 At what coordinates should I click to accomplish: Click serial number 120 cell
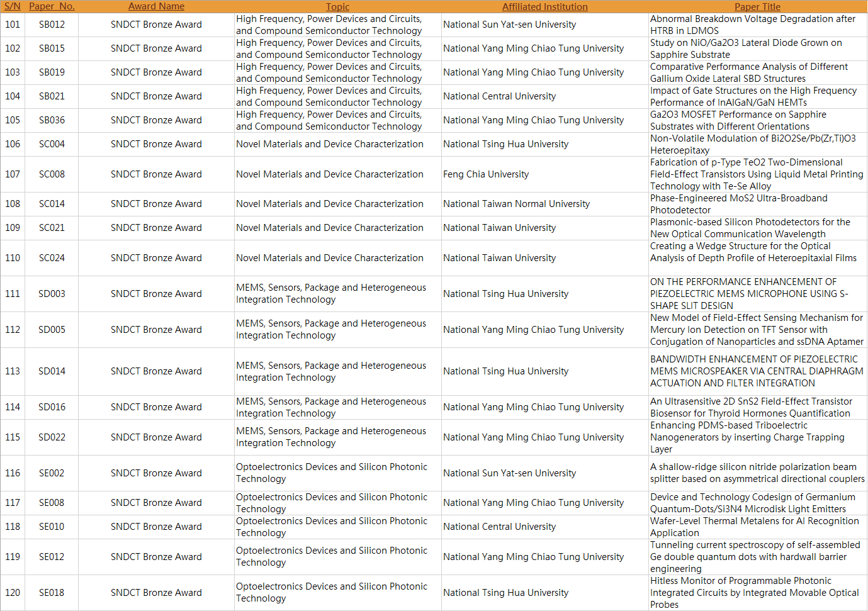point(13,593)
